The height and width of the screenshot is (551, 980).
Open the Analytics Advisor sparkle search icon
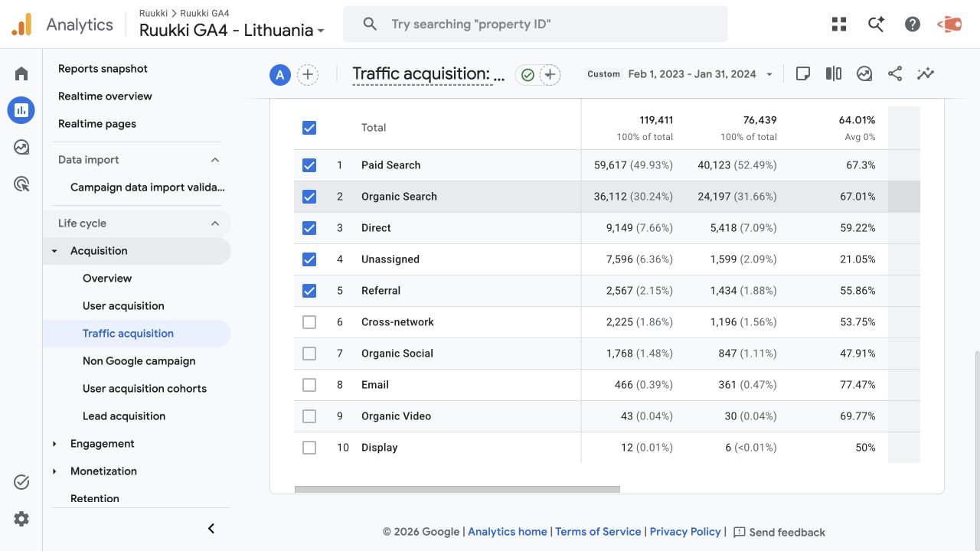[x=876, y=24]
